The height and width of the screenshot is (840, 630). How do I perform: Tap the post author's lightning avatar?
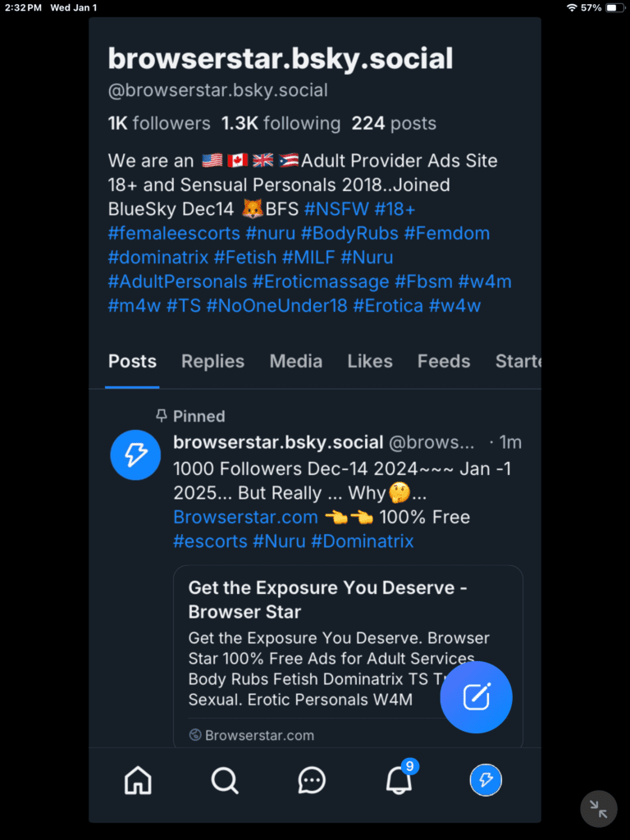pos(135,454)
